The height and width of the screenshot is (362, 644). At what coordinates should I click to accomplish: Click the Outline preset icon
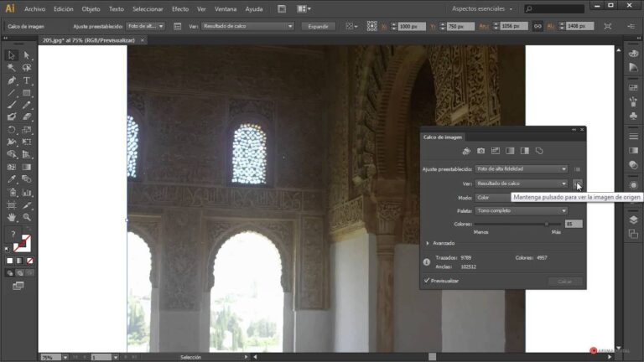click(539, 151)
